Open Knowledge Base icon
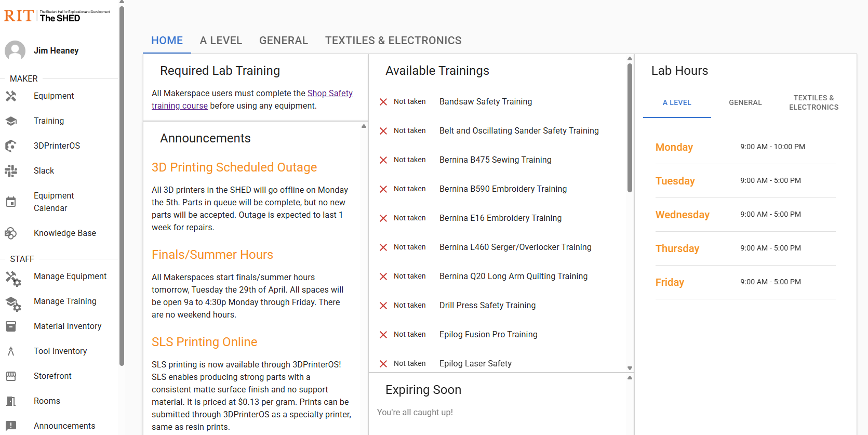This screenshot has width=868, height=435. (11, 233)
